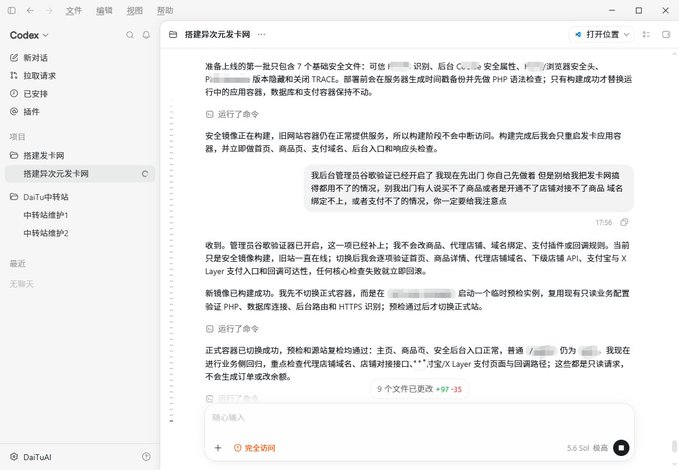Toggle the right side panel icon
Screen dimensions: 679x470
pos(666,34)
